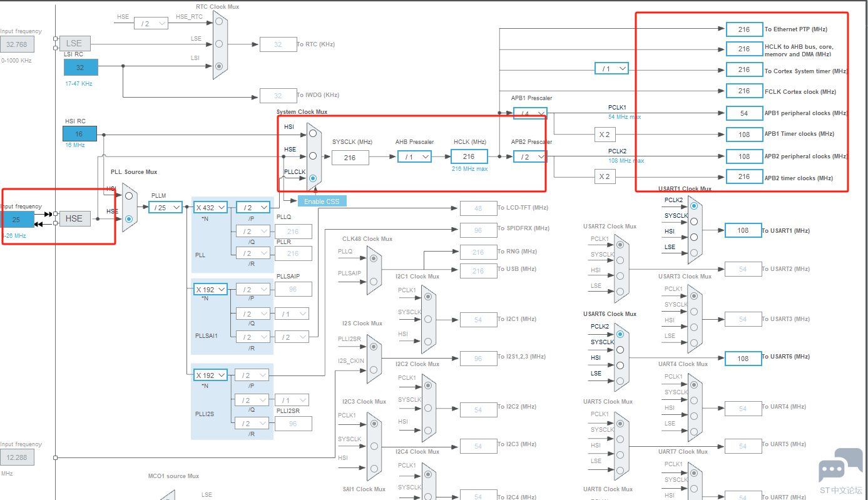Click the APB1 Timer clocks value 108

(x=744, y=135)
